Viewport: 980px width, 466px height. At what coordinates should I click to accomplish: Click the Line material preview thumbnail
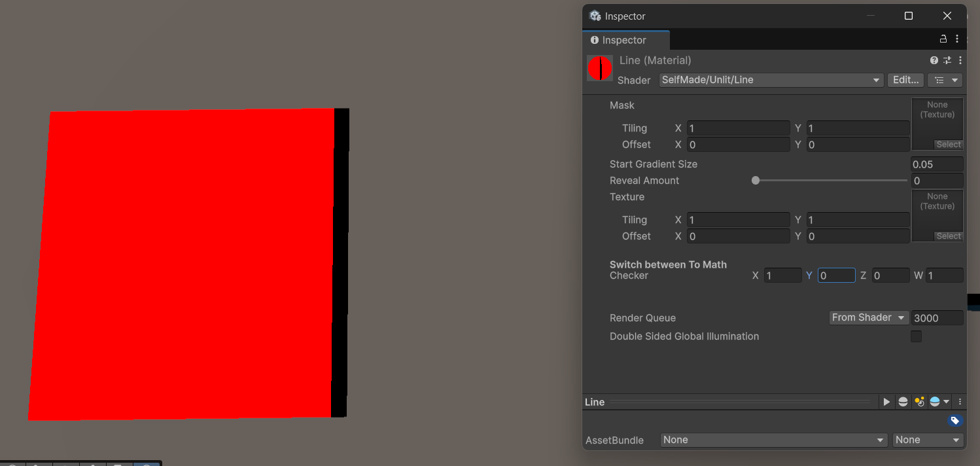pyautogui.click(x=600, y=68)
